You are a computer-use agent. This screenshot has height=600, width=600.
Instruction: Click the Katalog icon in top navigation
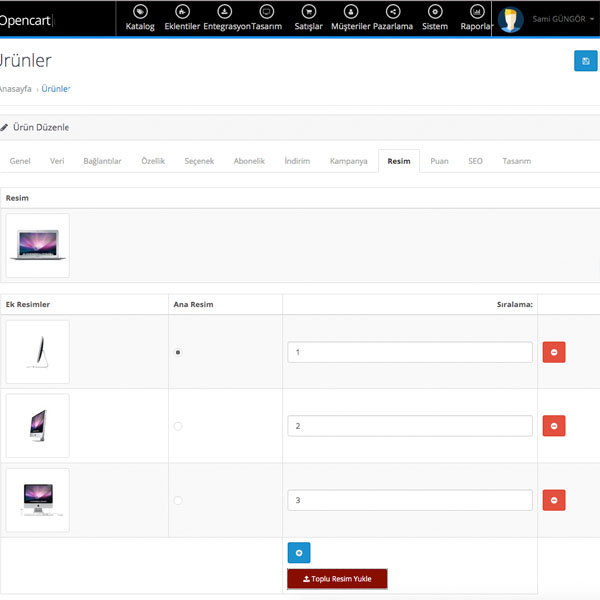(x=140, y=12)
